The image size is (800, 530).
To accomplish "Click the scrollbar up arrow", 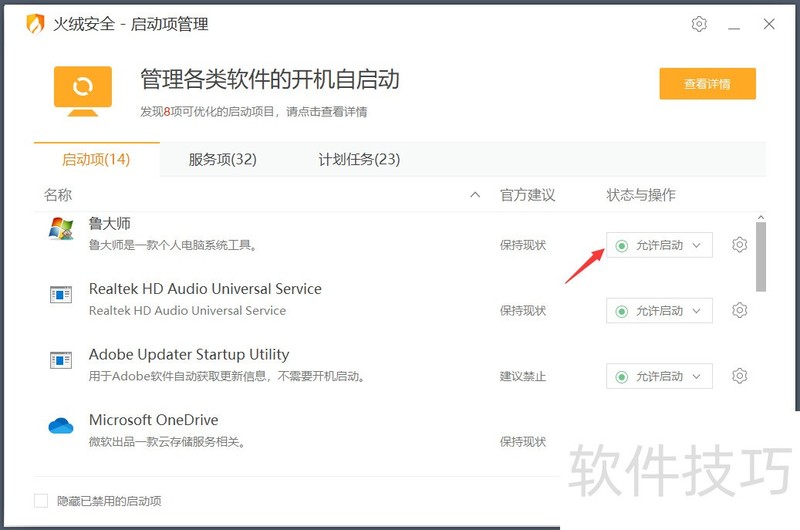I will click(761, 217).
